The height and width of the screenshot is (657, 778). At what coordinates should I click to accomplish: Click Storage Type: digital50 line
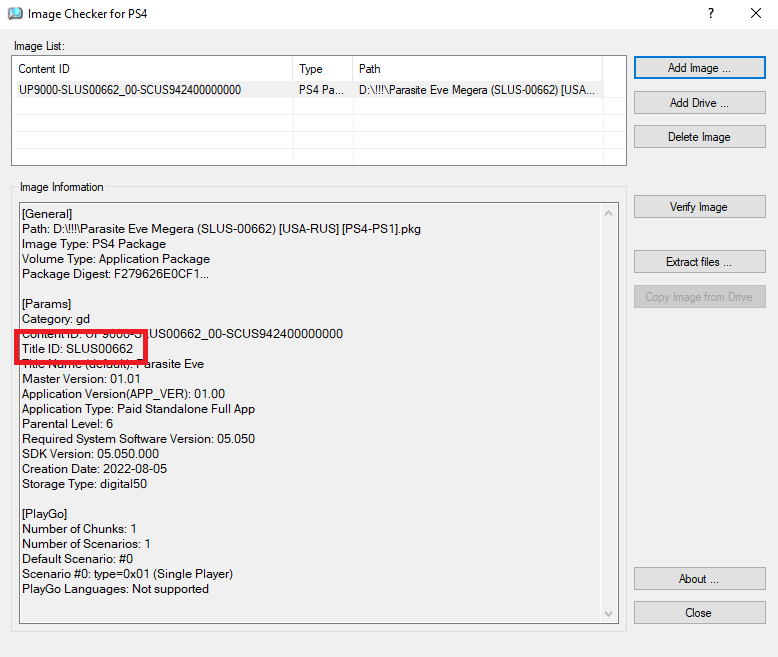coord(84,484)
